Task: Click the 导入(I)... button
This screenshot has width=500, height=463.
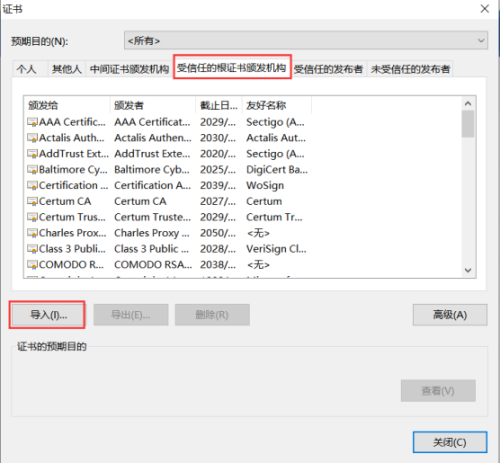Action: pos(48,315)
